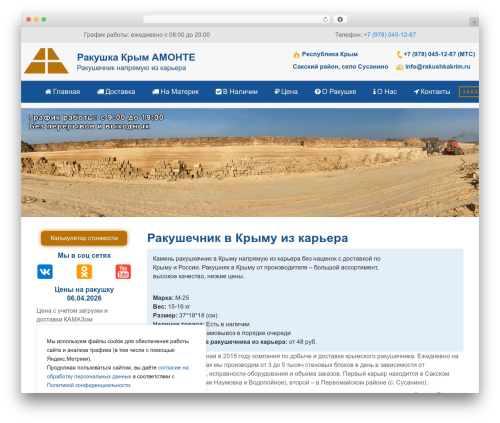The height and width of the screenshot is (423, 500).
Task: Click Республика Крым text in header
Action: tap(330, 54)
